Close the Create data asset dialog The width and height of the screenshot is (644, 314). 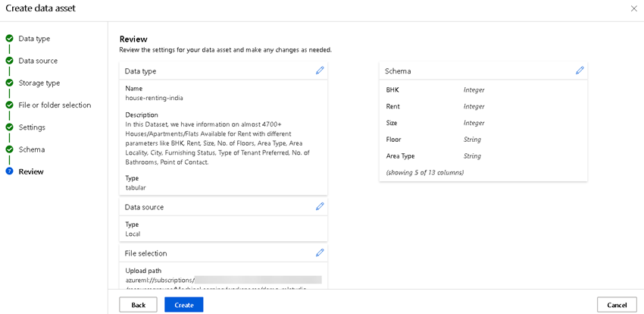pos(633,8)
